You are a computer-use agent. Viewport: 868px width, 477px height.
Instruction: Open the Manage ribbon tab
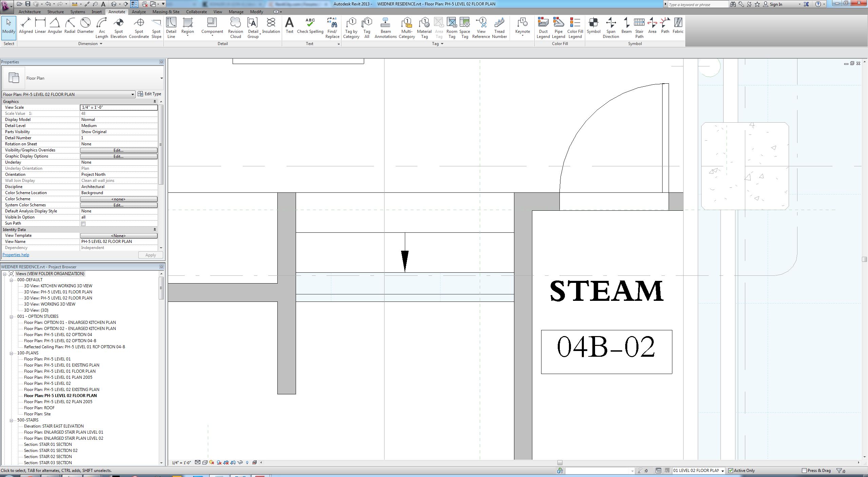(x=236, y=12)
